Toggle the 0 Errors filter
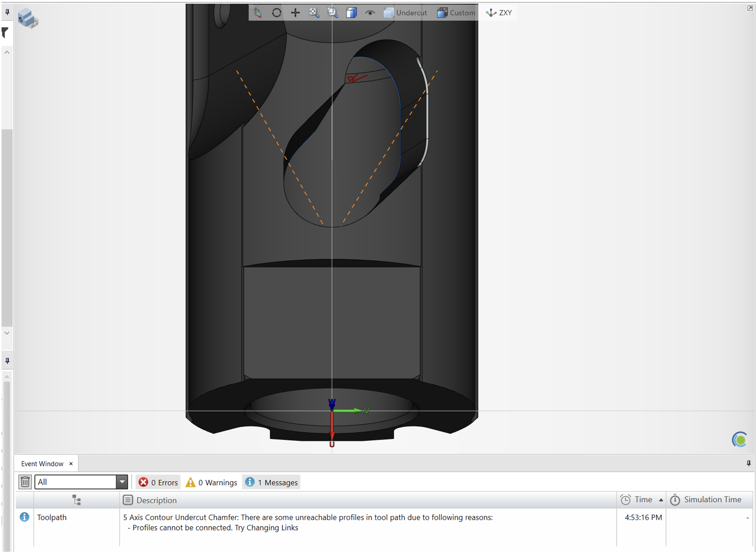 pos(158,482)
